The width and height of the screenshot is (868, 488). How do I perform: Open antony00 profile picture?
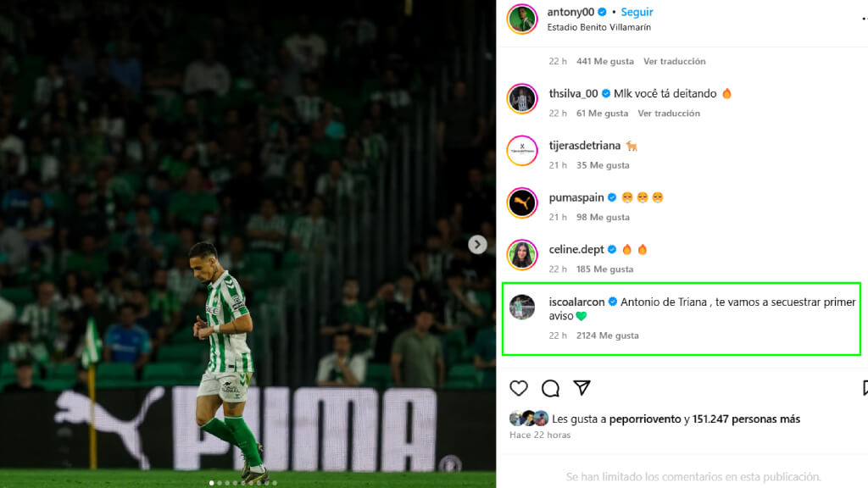[522, 19]
